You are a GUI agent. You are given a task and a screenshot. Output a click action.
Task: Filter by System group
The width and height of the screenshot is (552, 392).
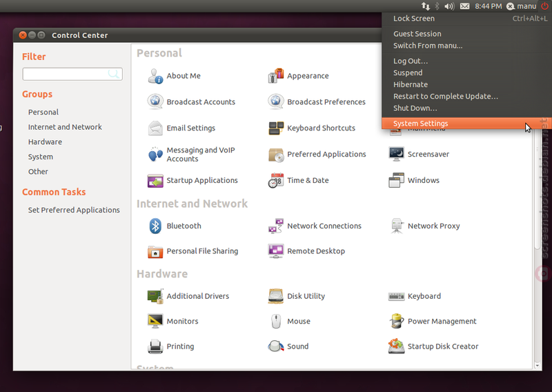41,157
